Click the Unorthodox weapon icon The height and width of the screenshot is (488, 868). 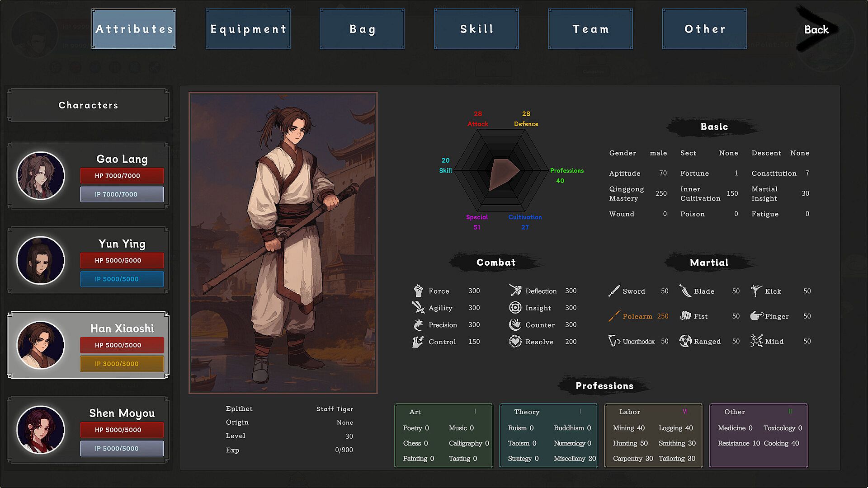(614, 341)
